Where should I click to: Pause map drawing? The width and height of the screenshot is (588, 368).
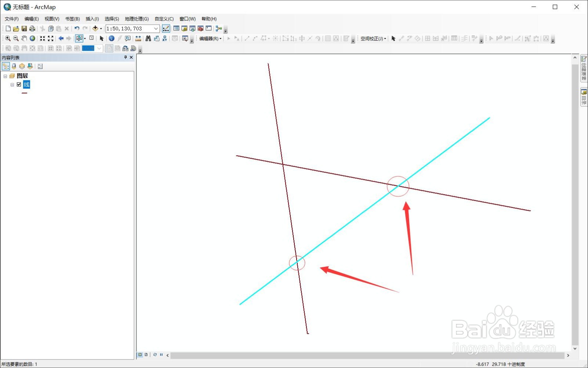(161, 355)
